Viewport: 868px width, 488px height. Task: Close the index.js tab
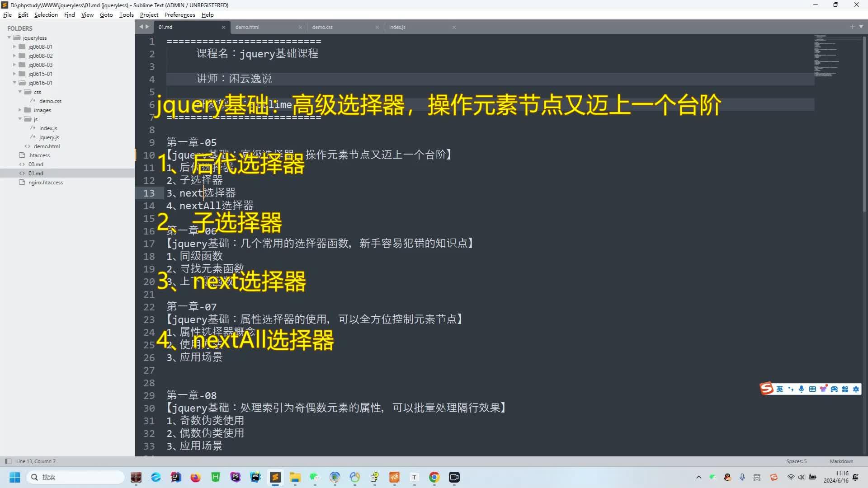(454, 27)
